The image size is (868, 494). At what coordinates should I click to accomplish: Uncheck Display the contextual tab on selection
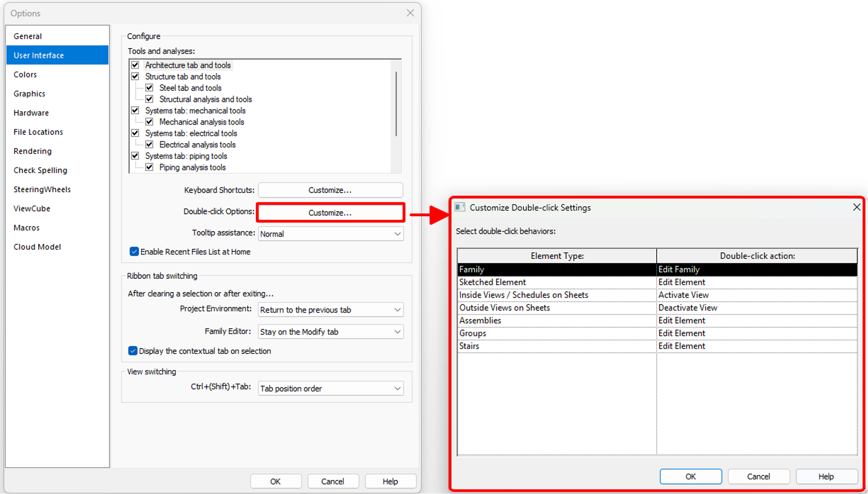[x=133, y=351]
